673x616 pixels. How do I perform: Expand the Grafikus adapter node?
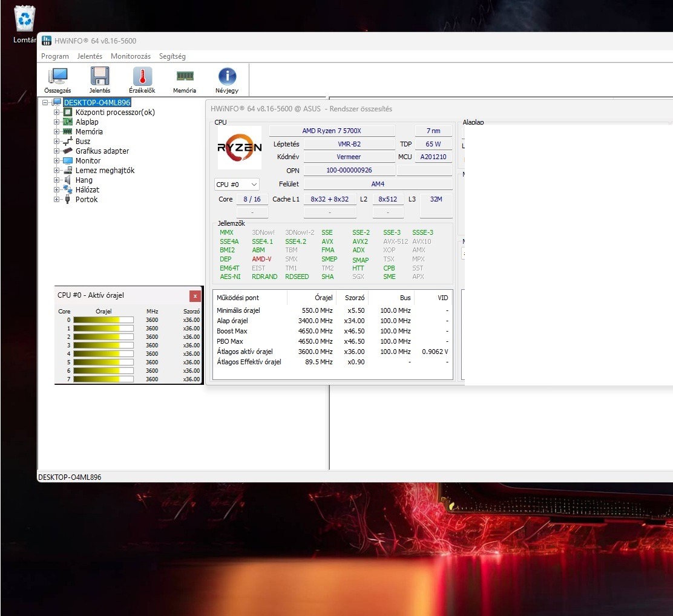pyautogui.click(x=56, y=151)
